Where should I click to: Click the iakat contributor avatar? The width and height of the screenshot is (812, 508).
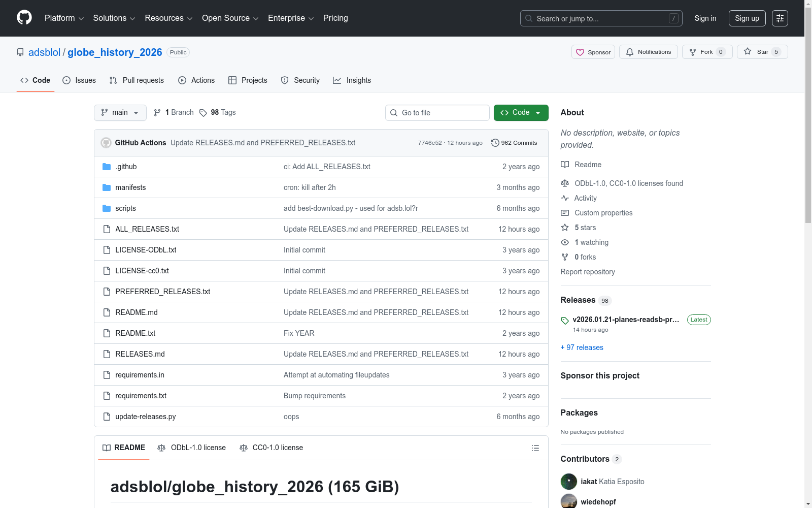[x=569, y=482]
